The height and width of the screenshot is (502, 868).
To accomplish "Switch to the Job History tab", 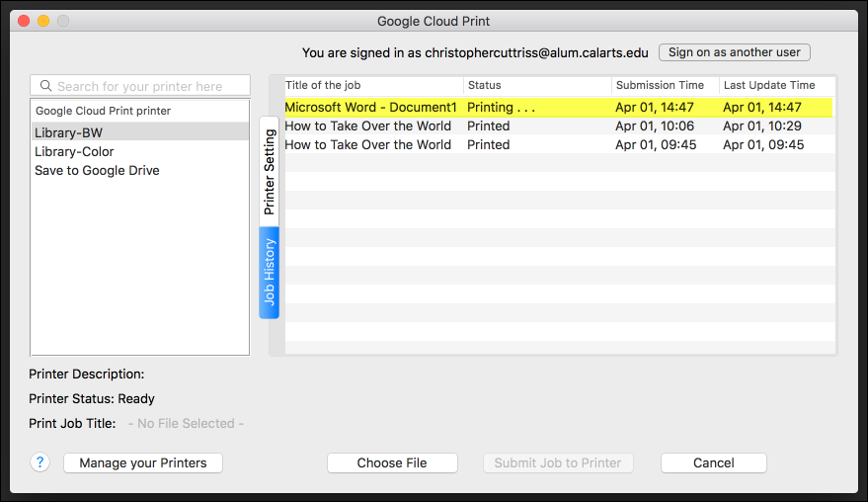I will [x=269, y=273].
